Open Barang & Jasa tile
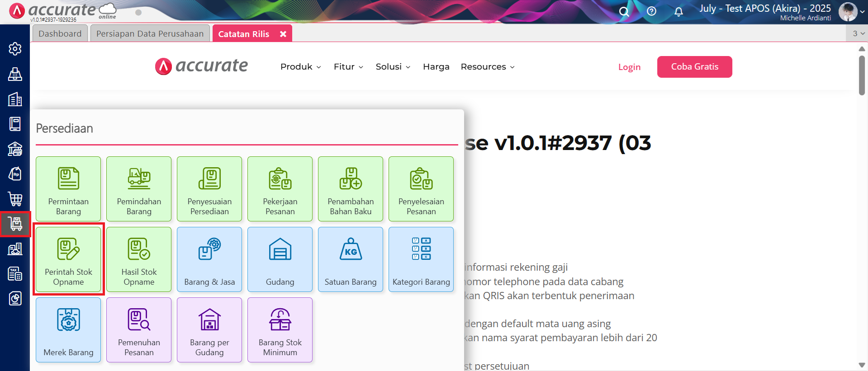Screen dimensions: 868x371 [209, 259]
